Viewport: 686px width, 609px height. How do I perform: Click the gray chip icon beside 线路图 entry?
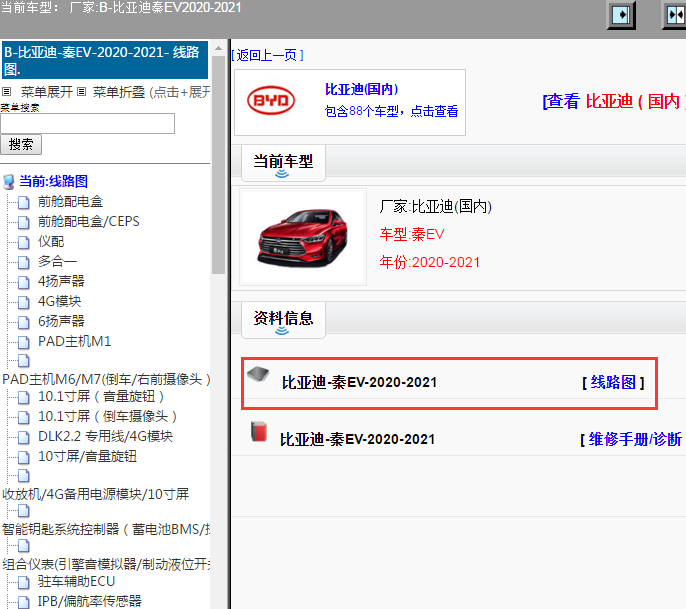[x=258, y=374]
